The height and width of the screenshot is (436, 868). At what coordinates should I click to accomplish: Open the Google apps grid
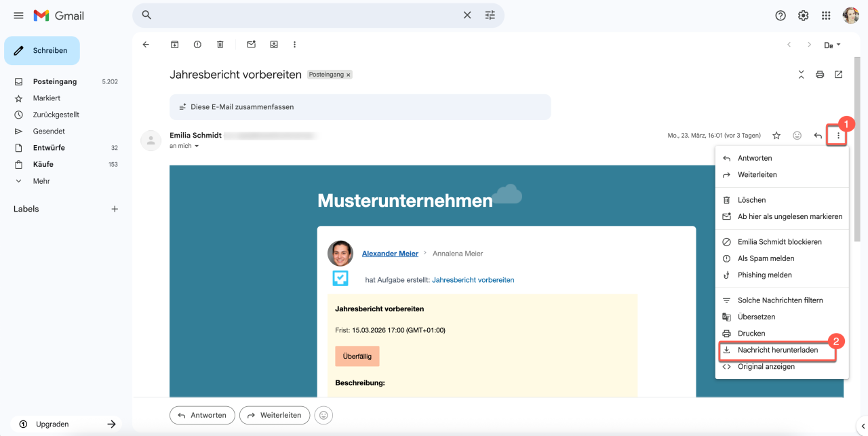tap(826, 16)
